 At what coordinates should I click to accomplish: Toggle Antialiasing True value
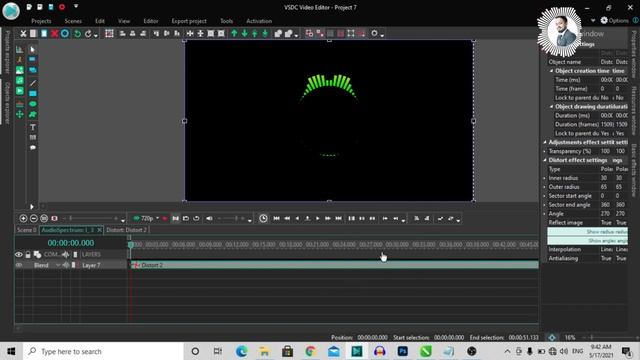[607, 258]
